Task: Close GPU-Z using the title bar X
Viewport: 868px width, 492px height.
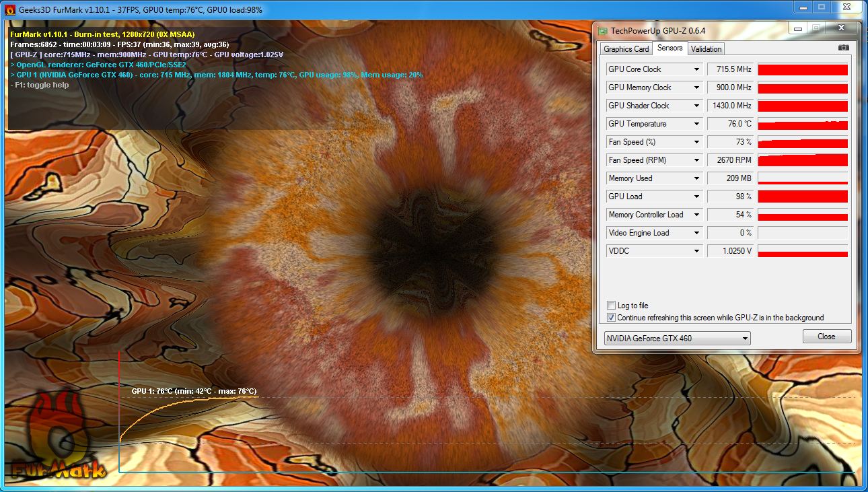Action: tap(840, 28)
